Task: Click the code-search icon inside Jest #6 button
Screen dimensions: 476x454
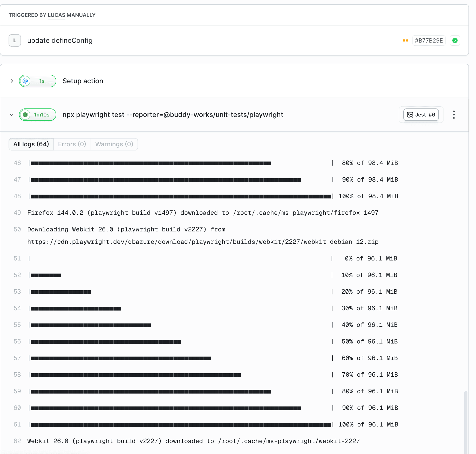Action: coord(410,114)
